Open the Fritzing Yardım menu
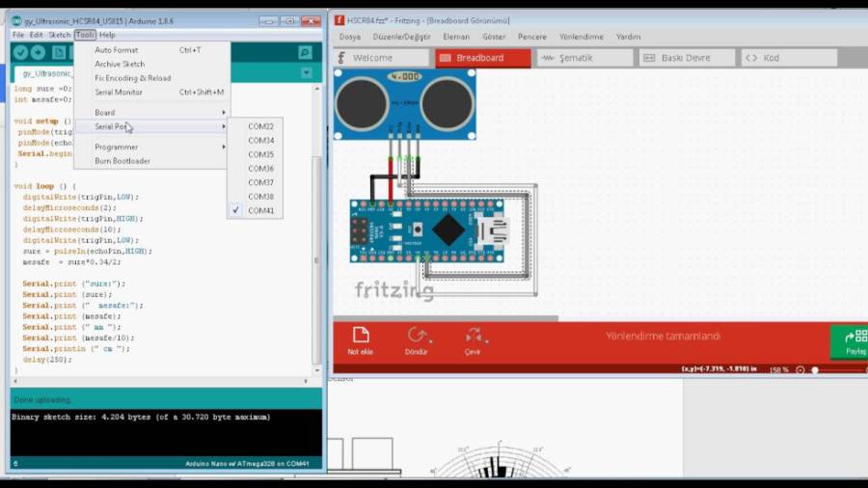Viewport: 868px width, 488px height. point(628,37)
